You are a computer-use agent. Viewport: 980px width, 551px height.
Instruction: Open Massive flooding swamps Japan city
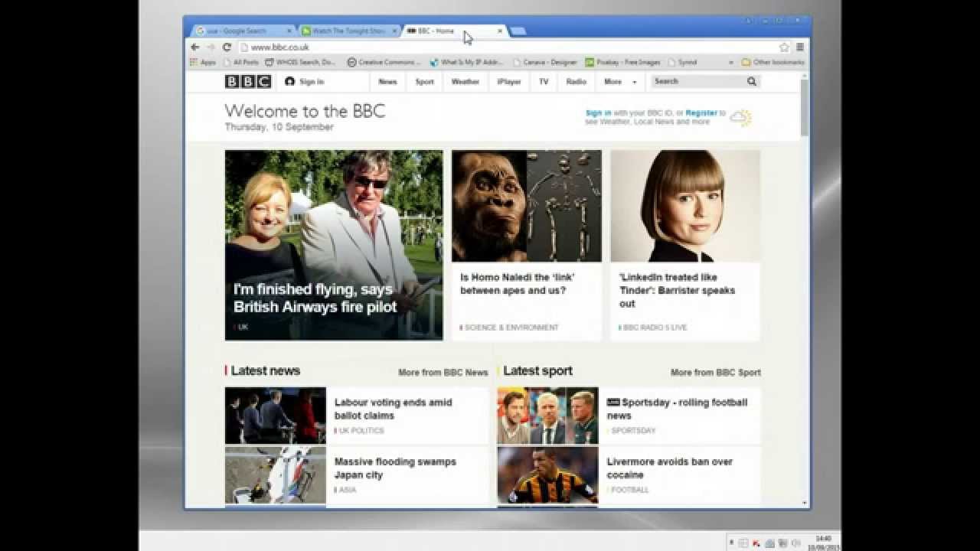[395, 468]
